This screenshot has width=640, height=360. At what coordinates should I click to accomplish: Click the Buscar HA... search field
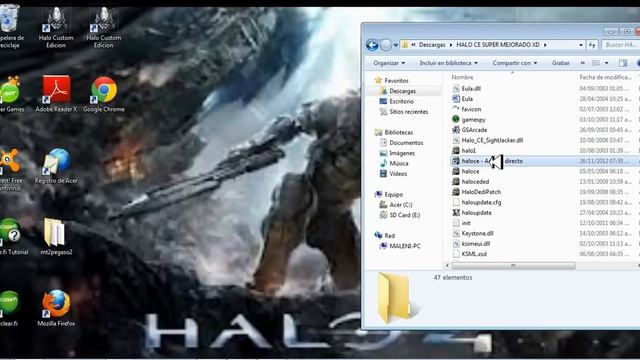[620, 45]
